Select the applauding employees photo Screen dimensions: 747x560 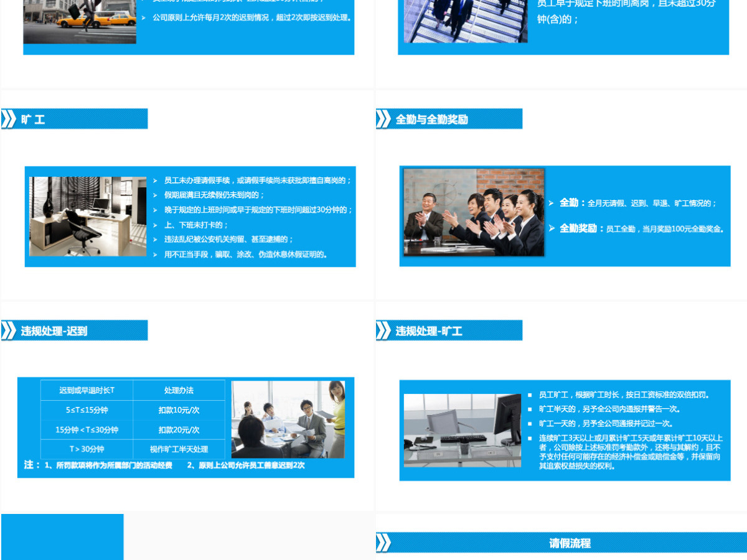(474, 212)
